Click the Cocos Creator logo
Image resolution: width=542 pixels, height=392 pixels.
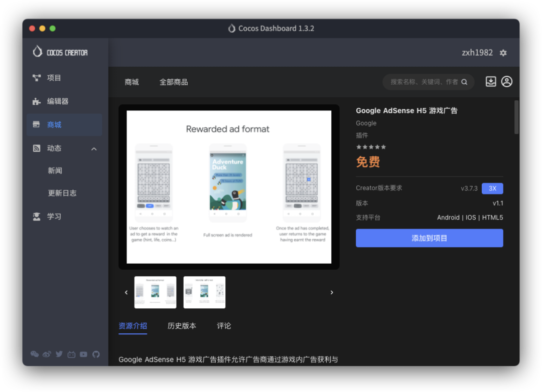pos(60,52)
